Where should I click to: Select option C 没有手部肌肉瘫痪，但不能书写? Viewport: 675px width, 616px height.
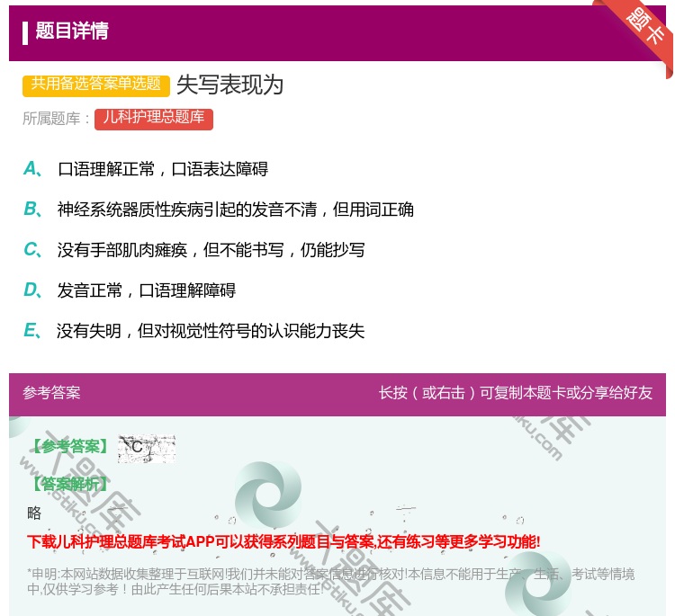pos(193,250)
